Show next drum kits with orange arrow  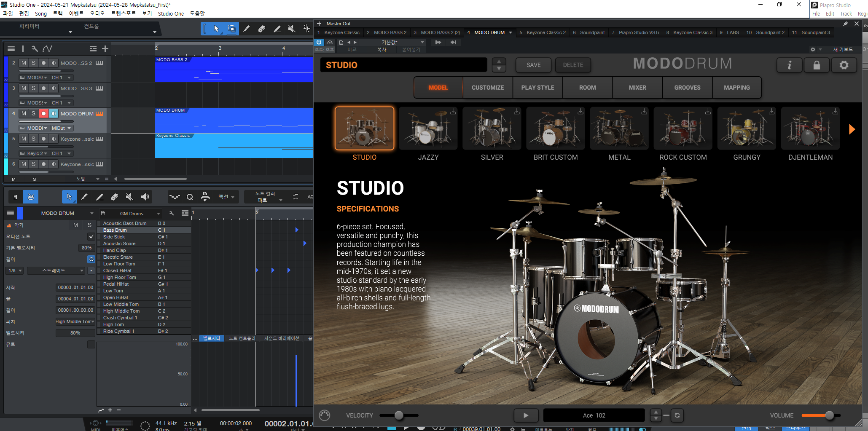click(x=852, y=129)
